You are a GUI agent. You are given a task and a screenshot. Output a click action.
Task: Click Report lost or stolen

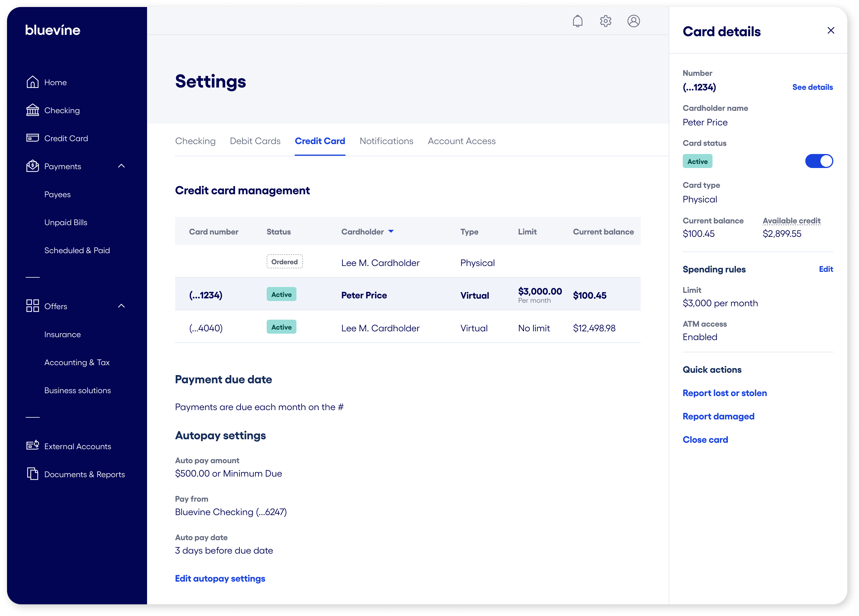tap(724, 393)
